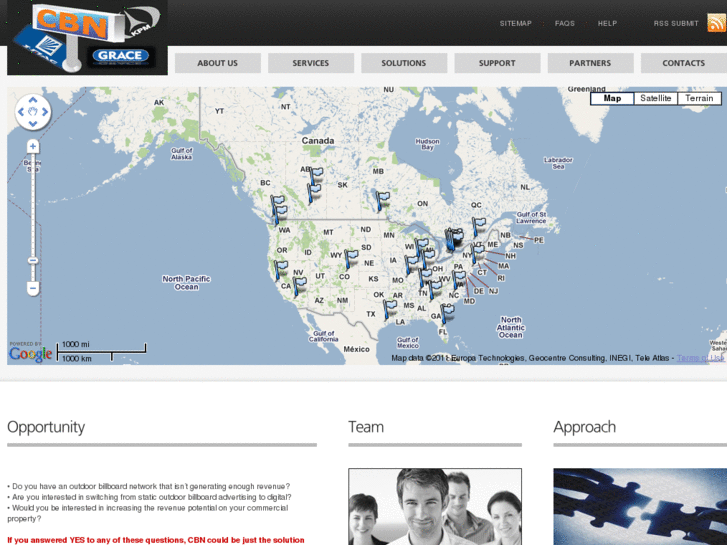Open the Solutions menu
Viewport: 727px width, 545px height.
click(404, 63)
